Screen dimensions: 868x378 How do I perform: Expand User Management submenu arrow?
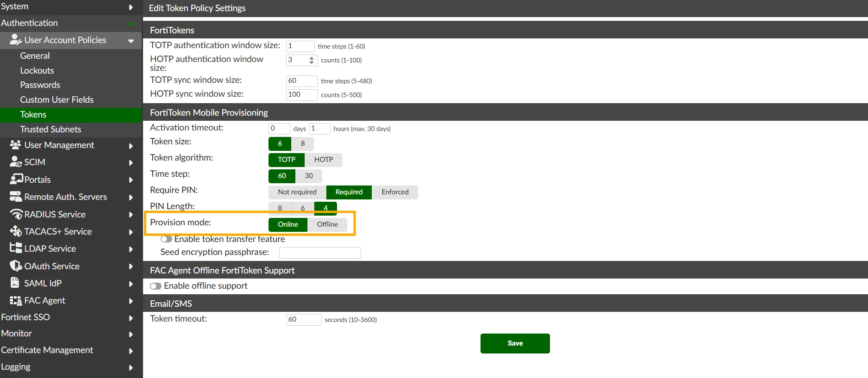[131, 146]
